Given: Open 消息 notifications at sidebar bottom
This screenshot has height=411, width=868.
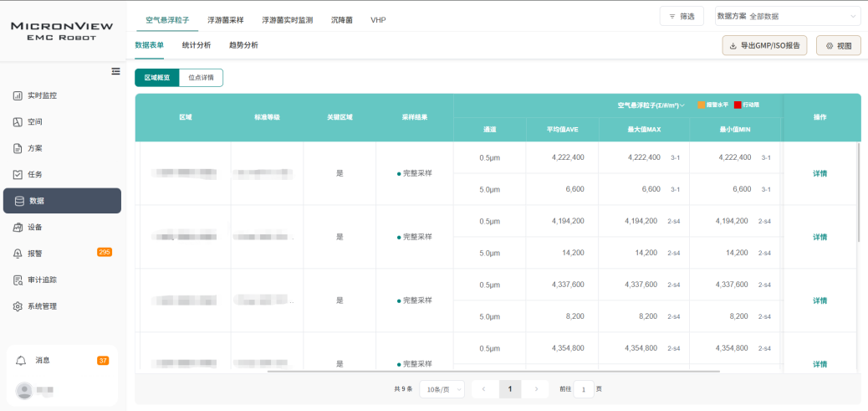Looking at the screenshot, I should click(x=42, y=360).
